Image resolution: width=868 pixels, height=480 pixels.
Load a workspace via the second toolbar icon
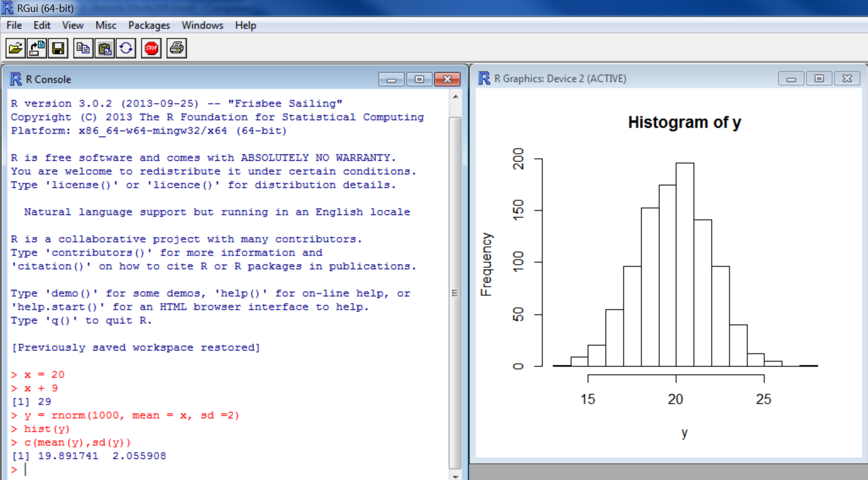37,48
